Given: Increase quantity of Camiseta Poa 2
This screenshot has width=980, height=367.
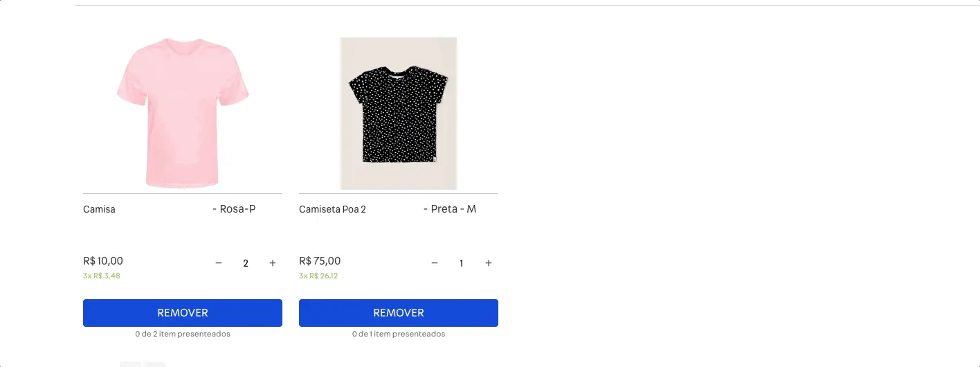Looking at the screenshot, I should (489, 263).
